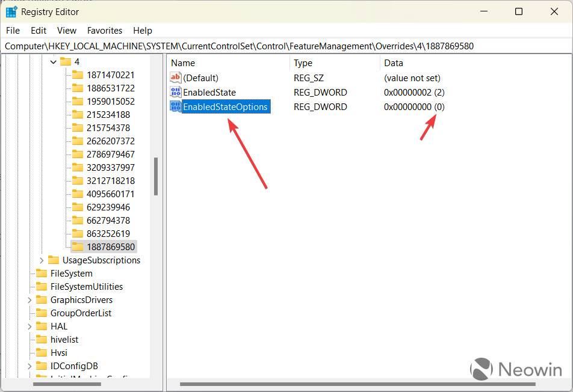Expand the UsageSubscriptions key

42,260
